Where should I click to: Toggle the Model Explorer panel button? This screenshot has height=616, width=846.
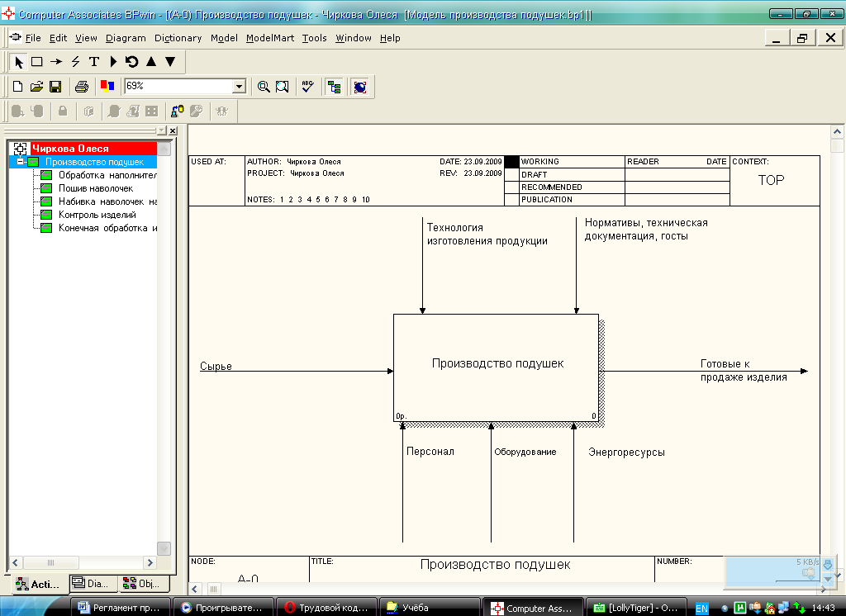[334, 87]
